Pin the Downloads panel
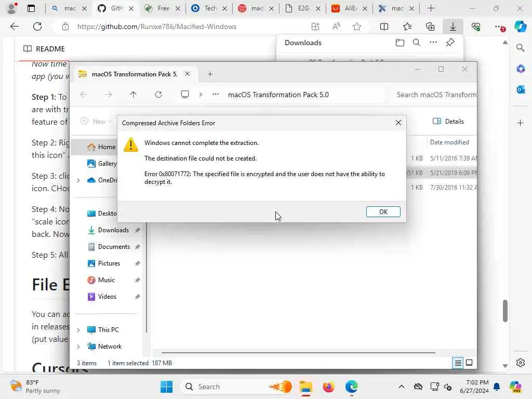 pos(450,43)
